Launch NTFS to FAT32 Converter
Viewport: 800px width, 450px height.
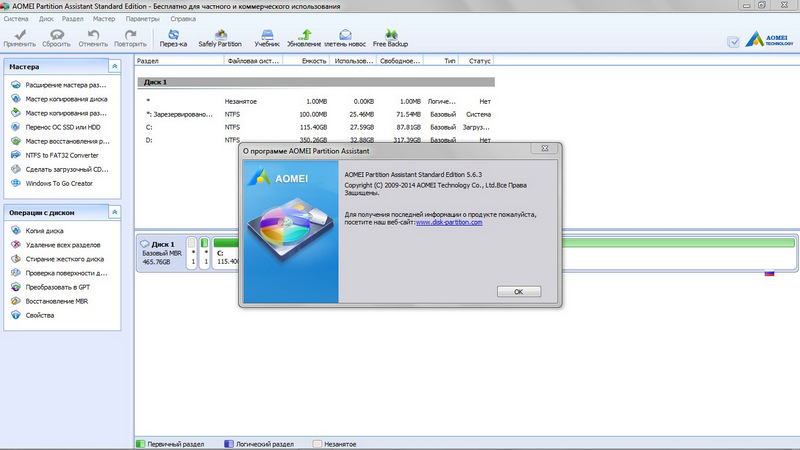(x=62, y=155)
